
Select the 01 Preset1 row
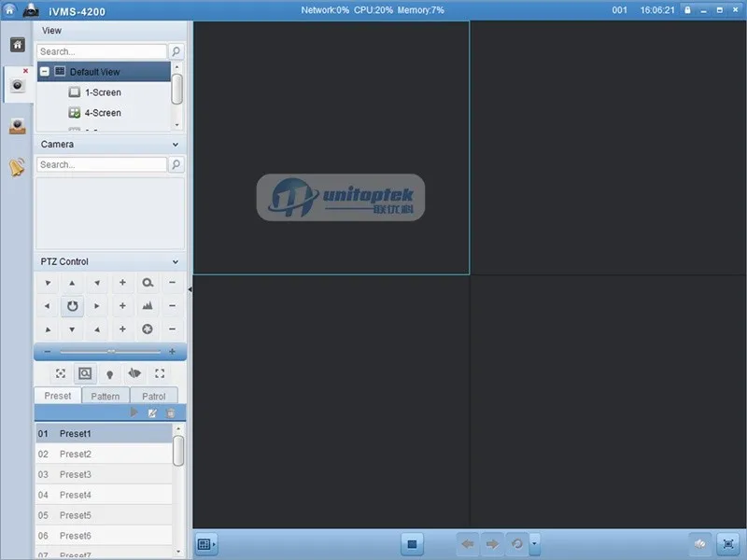(x=104, y=433)
